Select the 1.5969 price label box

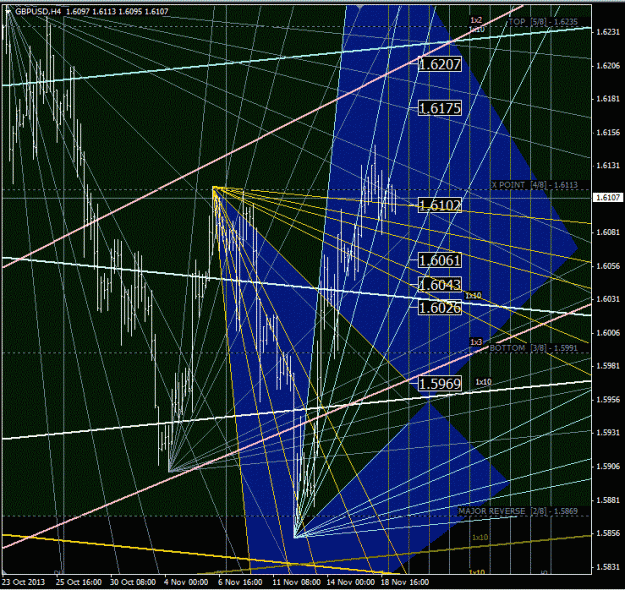[440, 384]
